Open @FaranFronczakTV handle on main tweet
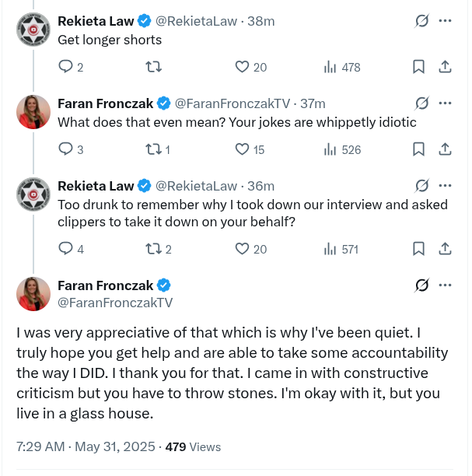Image resolution: width=472 pixels, height=476 pixels. 115,303
